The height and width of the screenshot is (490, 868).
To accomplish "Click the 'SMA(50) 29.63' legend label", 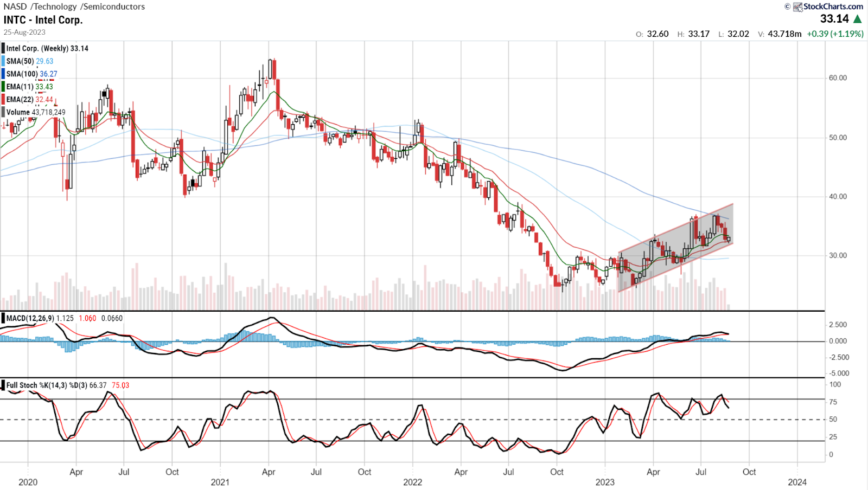I will (x=30, y=61).
